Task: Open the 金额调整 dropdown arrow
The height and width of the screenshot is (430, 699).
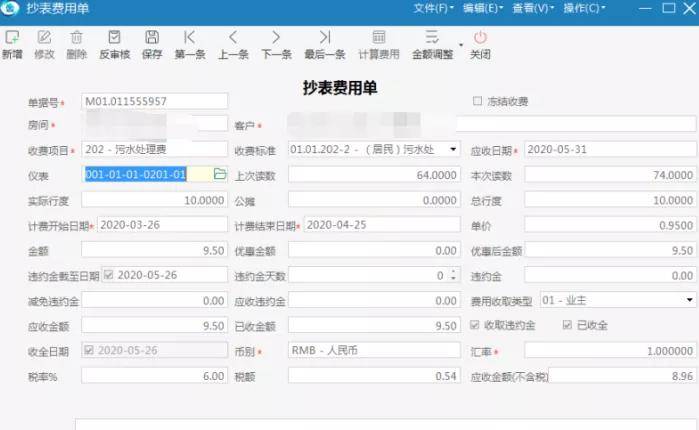Action: tap(461, 45)
